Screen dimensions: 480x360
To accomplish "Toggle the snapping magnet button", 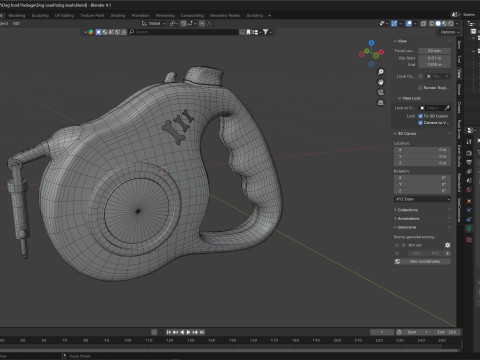I will (x=183, y=24).
